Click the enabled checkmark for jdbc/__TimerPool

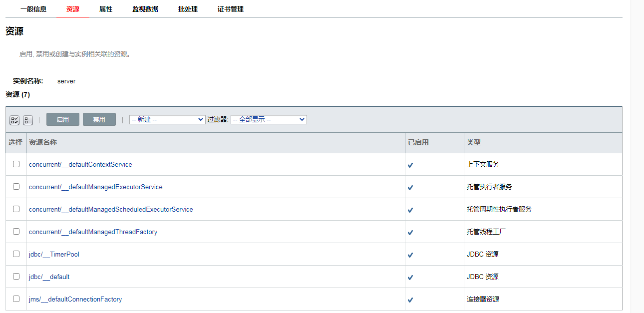pyautogui.click(x=410, y=255)
